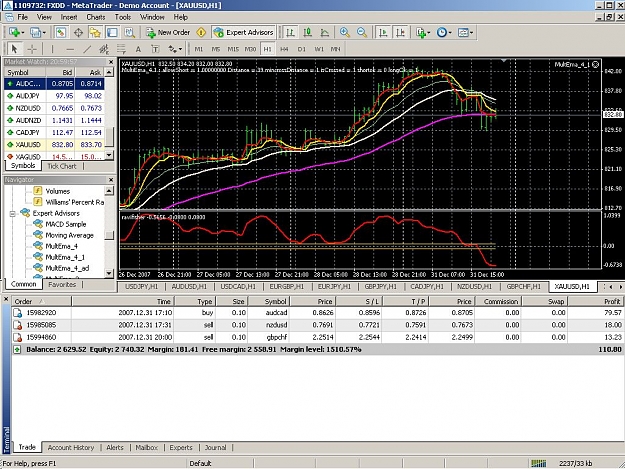Viewport: 625px width, 469px height.
Task: Sort Market Watch by Symbol header
Action: coord(25,72)
